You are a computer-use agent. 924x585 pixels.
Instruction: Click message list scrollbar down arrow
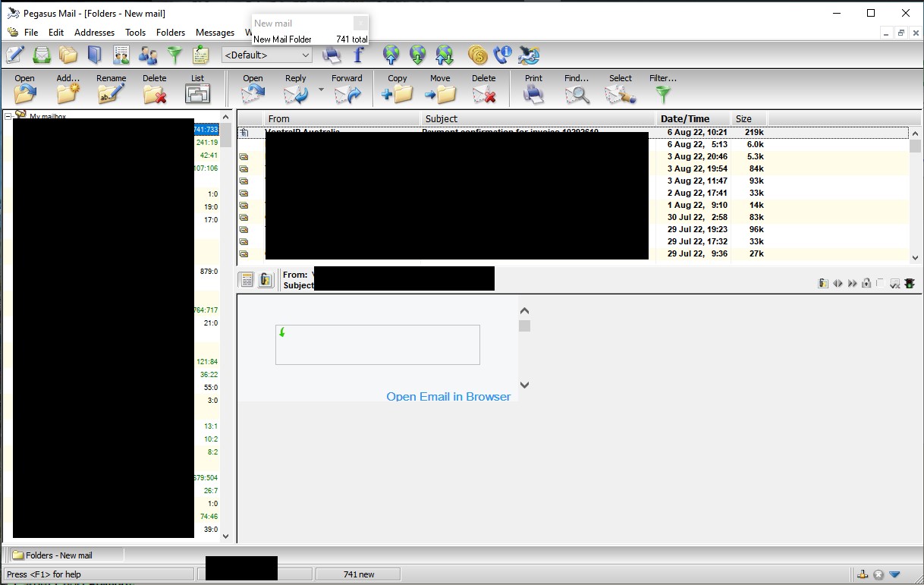point(915,257)
